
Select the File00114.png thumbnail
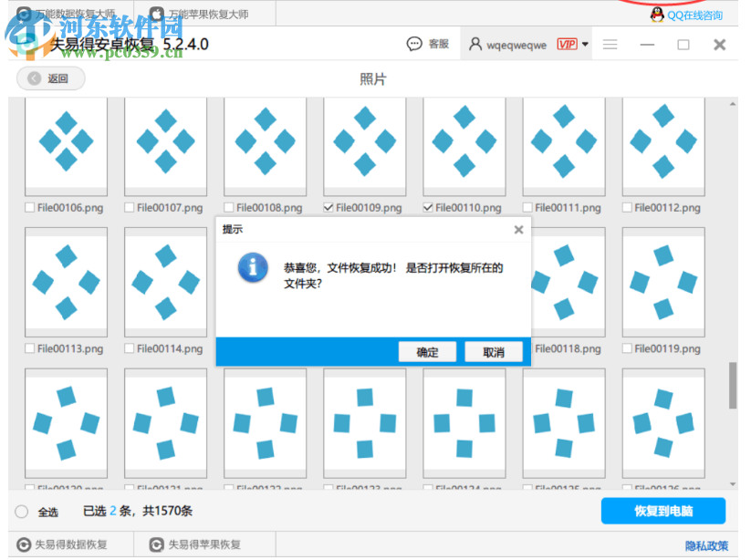(166, 283)
